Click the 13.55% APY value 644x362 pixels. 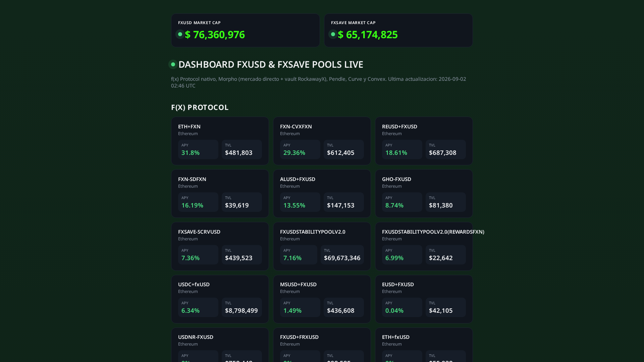(x=294, y=205)
